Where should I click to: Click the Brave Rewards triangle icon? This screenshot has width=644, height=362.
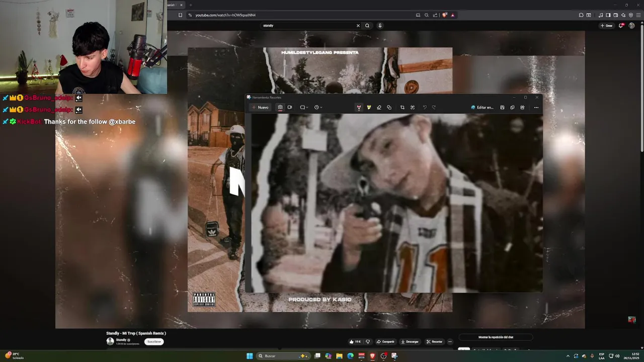point(452,15)
